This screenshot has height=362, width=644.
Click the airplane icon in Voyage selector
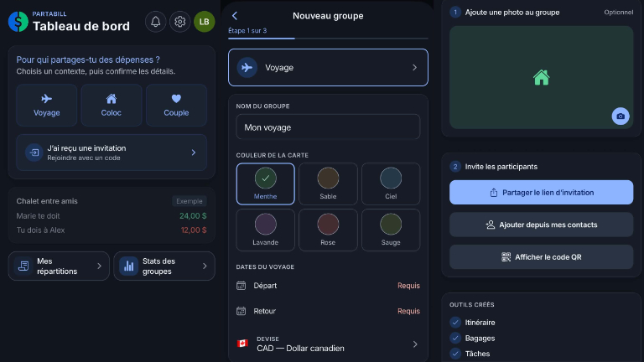[247, 67]
